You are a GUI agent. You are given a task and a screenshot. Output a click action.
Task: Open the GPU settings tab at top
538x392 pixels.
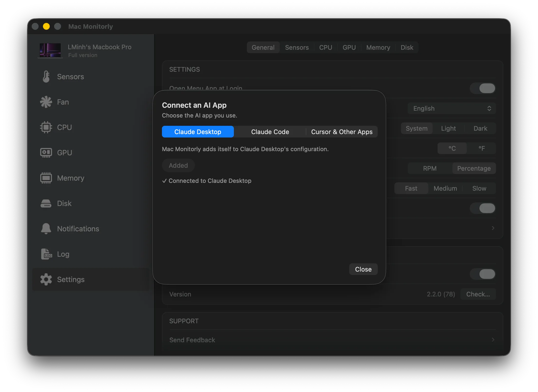[x=349, y=47]
